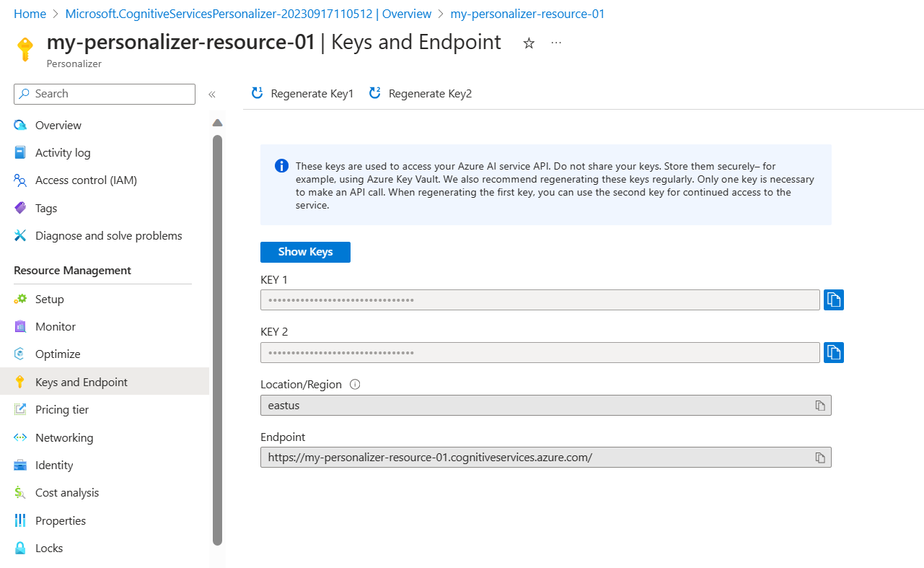The width and height of the screenshot is (924, 568).
Task: Click the Activity log icon
Action: pyautogui.click(x=20, y=153)
